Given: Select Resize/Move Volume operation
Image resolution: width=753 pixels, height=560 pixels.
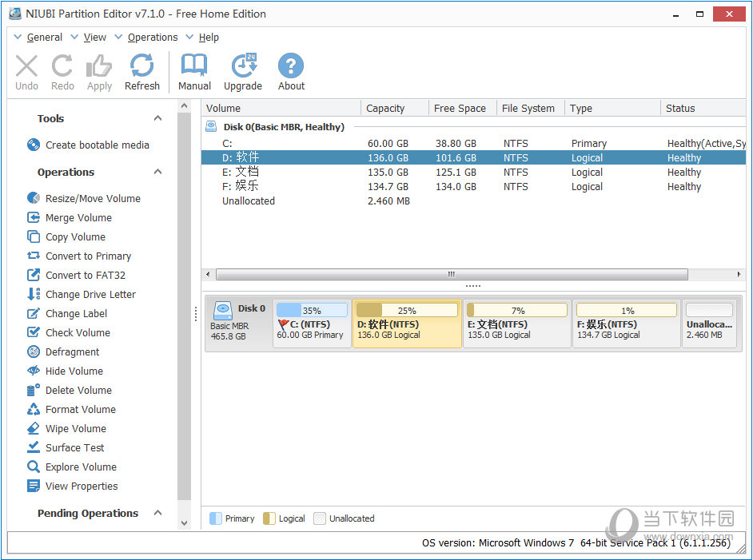Looking at the screenshot, I should pyautogui.click(x=93, y=199).
